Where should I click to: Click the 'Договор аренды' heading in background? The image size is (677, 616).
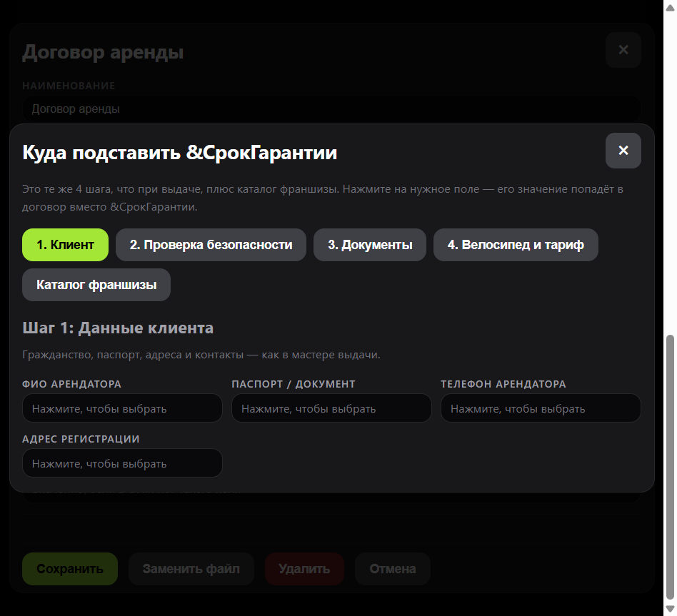(103, 52)
